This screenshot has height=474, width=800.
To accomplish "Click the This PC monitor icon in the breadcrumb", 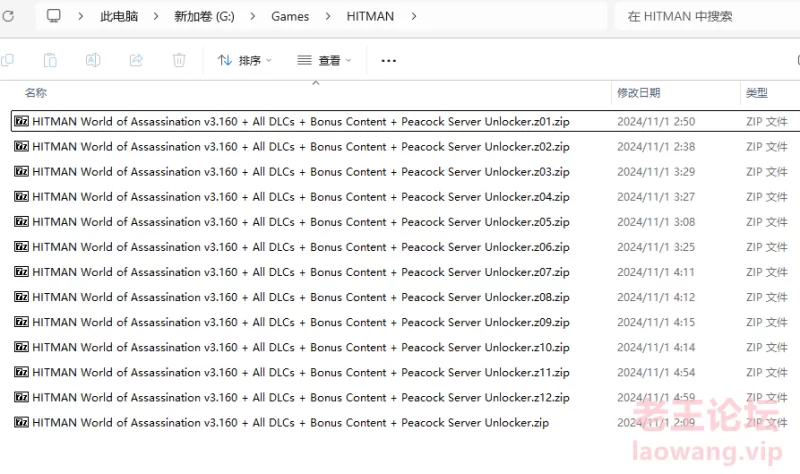I will pyautogui.click(x=54, y=16).
